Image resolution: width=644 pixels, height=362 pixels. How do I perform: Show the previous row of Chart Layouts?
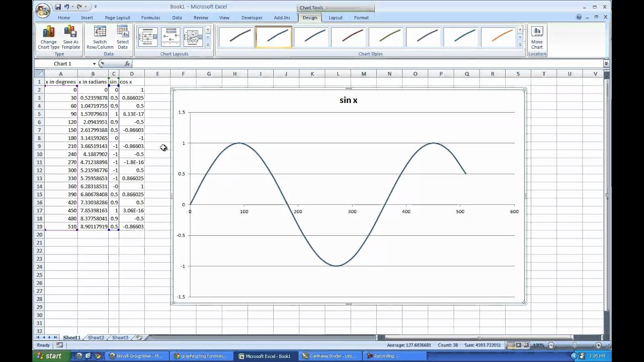[x=208, y=30]
